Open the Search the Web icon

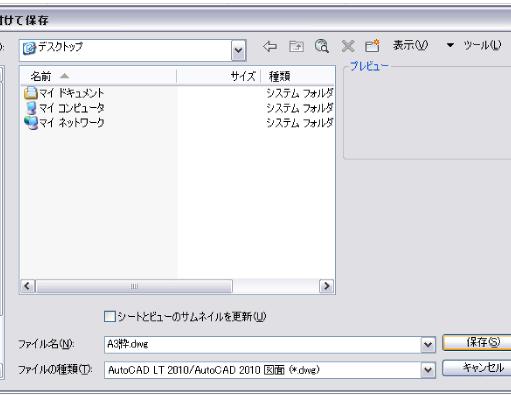click(322, 46)
